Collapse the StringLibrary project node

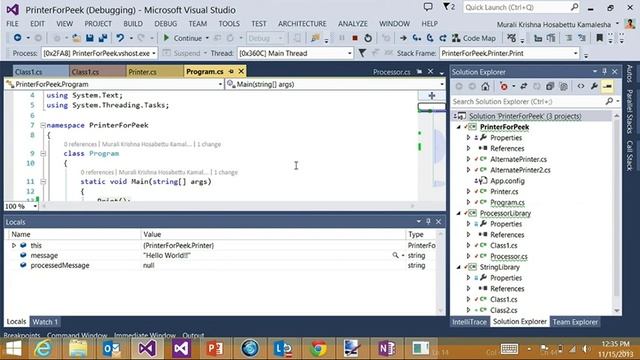pyautogui.click(x=459, y=267)
